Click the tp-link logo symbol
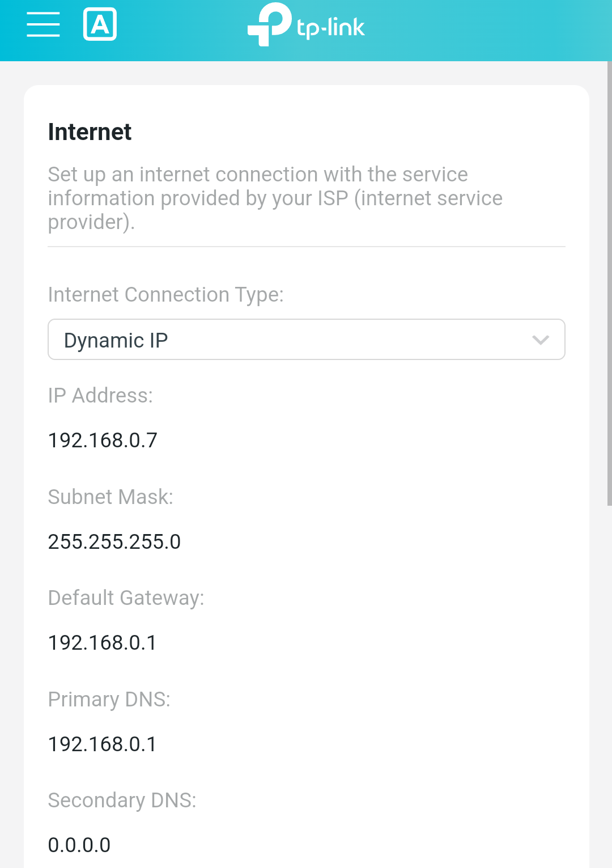The height and width of the screenshot is (868, 612). [x=270, y=24]
